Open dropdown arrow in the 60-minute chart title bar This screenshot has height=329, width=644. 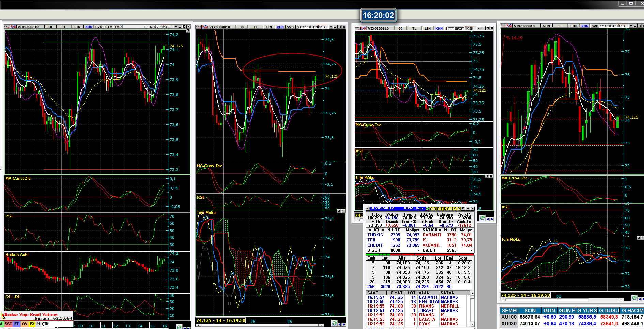(479, 28)
